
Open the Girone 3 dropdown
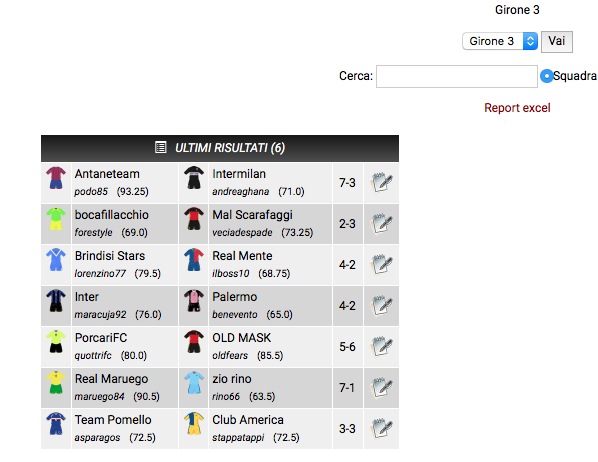pyautogui.click(x=500, y=41)
